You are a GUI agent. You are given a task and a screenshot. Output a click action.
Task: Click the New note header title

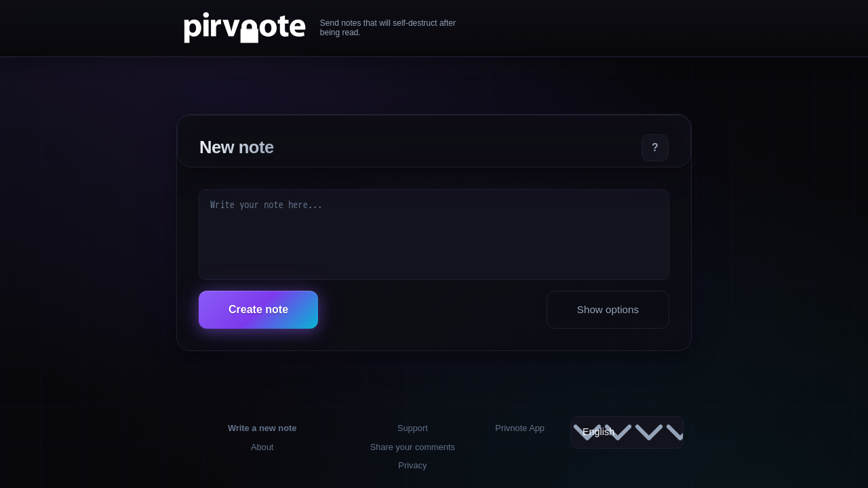[x=236, y=147]
